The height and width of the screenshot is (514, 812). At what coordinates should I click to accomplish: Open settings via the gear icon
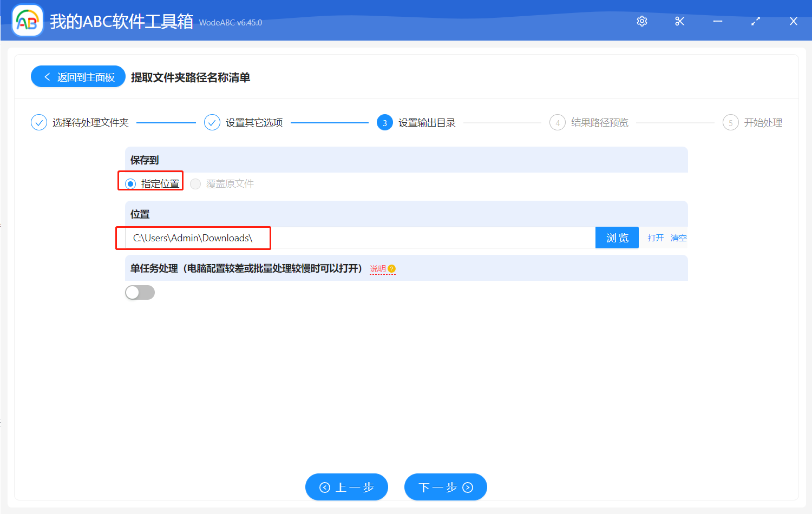coord(641,21)
